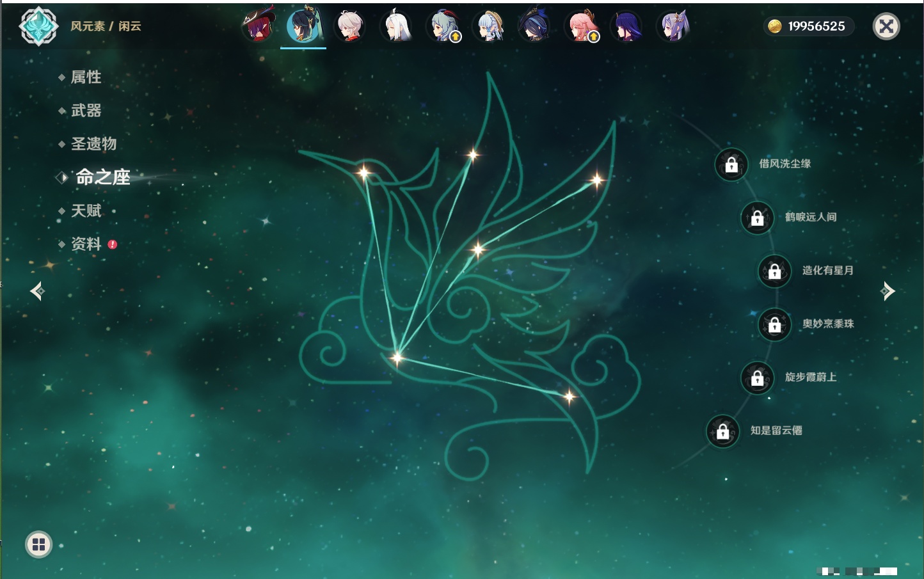The image size is (924, 579).
Task: Click the lock icon for 借风洗尘缘
Action: 731,164
